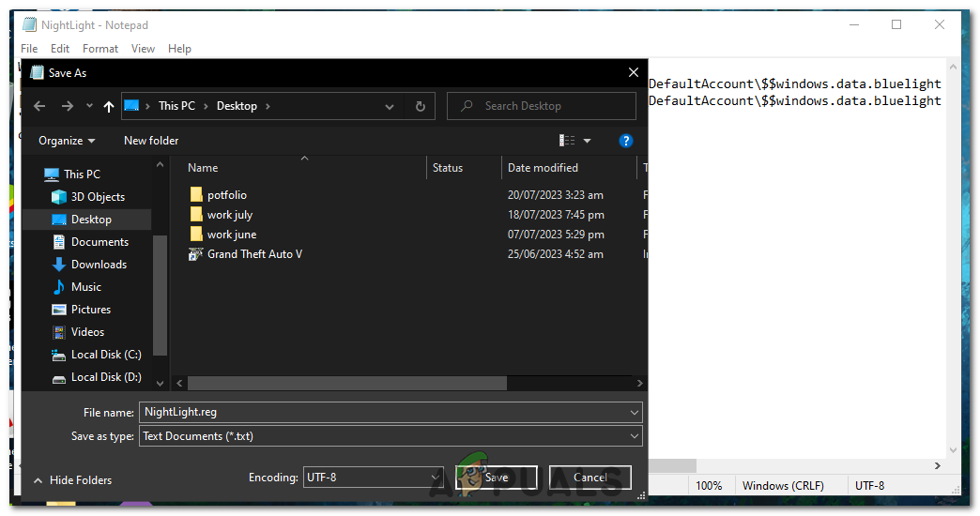The width and height of the screenshot is (980, 516).
Task: Select the Grand Theft Auto V shortcut
Action: [x=254, y=254]
